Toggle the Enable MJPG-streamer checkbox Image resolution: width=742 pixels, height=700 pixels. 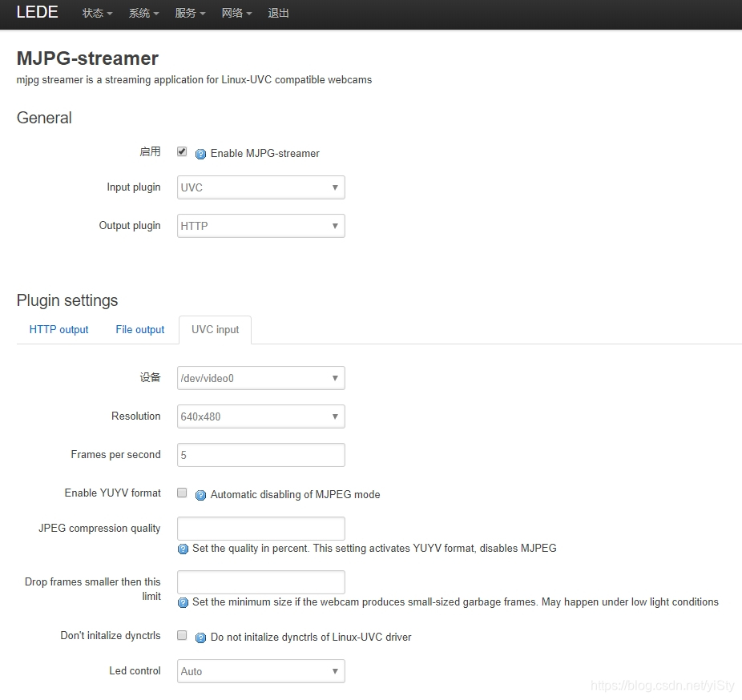(182, 151)
